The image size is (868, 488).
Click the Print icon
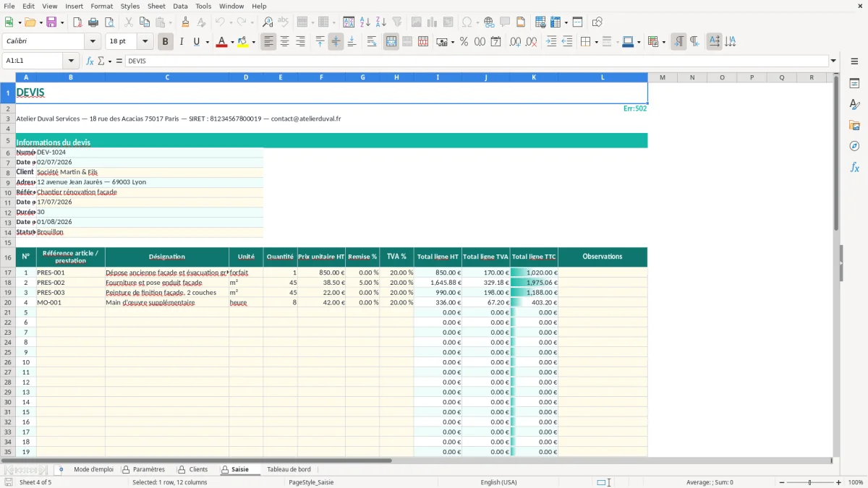(93, 22)
